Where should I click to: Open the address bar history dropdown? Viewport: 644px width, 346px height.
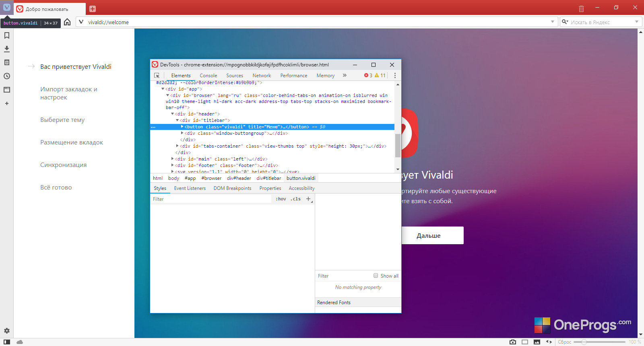pos(553,22)
